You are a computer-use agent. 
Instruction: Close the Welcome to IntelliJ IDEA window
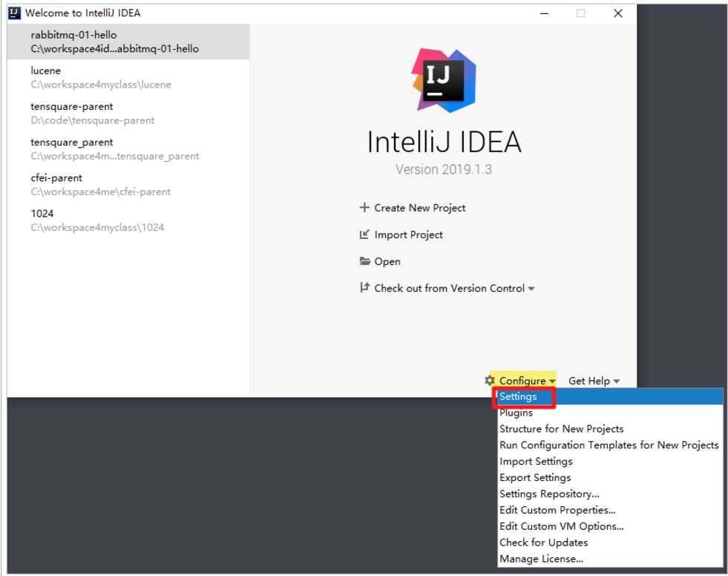pos(618,13)
